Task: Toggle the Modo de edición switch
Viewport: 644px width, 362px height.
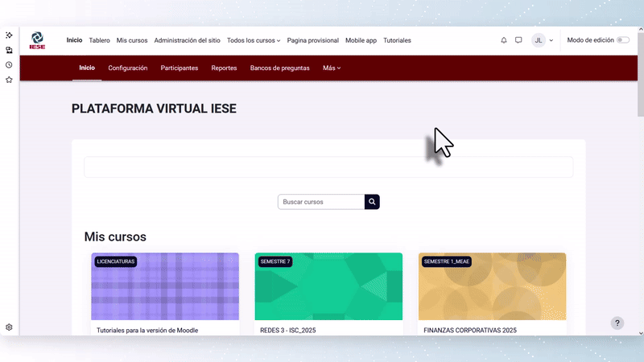Action: coord(622,40)
